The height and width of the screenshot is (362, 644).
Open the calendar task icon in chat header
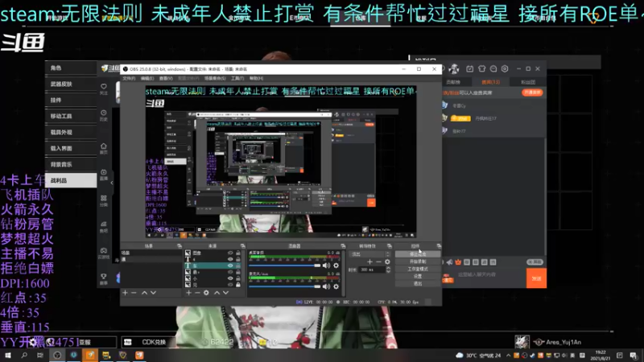(x=470, y=68)
